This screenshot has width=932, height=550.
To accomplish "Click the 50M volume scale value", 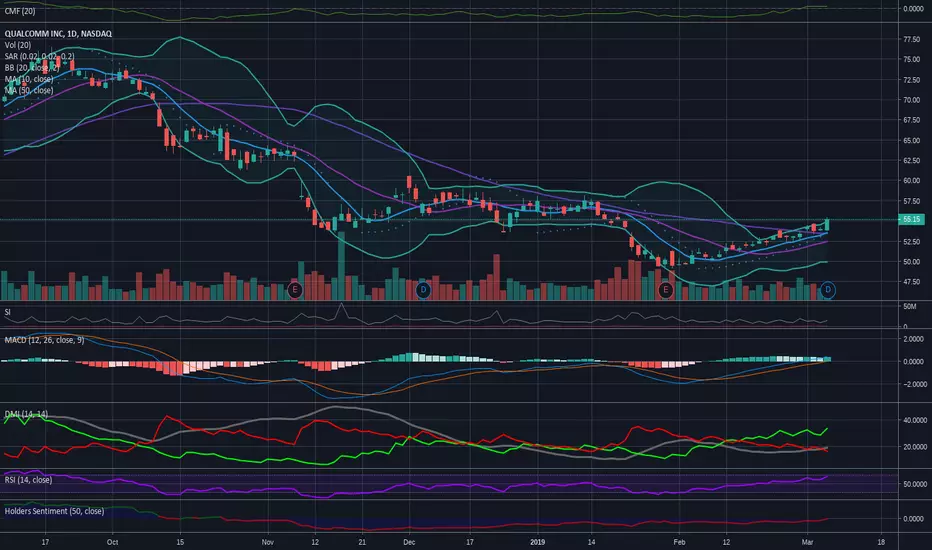I will click(909, 307).
